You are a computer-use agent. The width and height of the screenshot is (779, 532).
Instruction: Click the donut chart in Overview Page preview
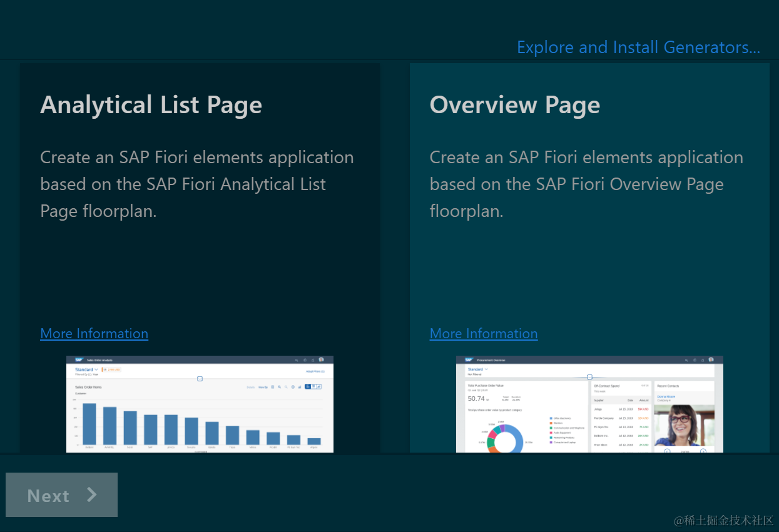click(x=504, y=440)
